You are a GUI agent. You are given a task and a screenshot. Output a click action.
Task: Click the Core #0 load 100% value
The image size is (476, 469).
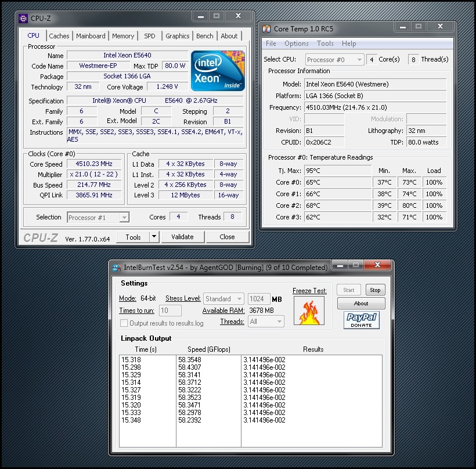click(434, 182)
